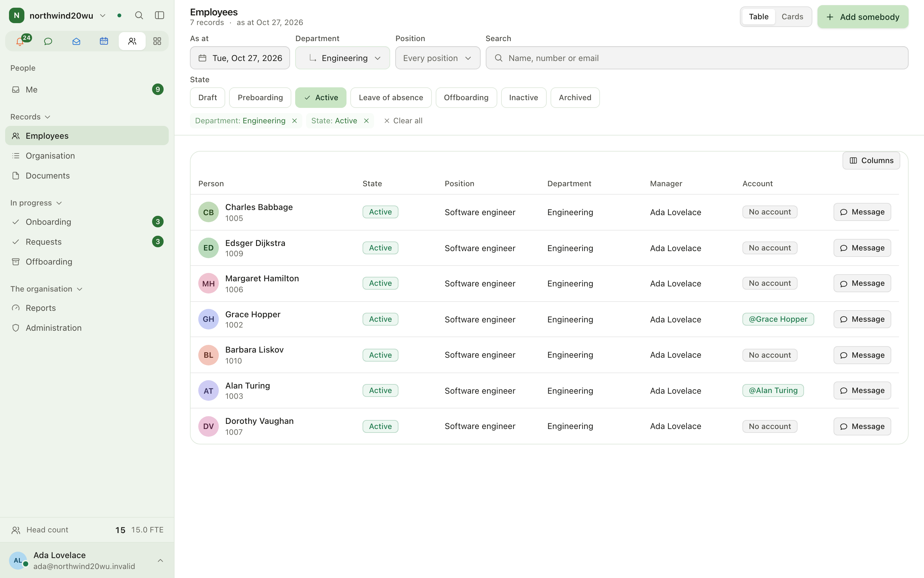Viewport: 924px width, 578px height.
Task: Open the notifications bell icon
Action: pos(20,41)
